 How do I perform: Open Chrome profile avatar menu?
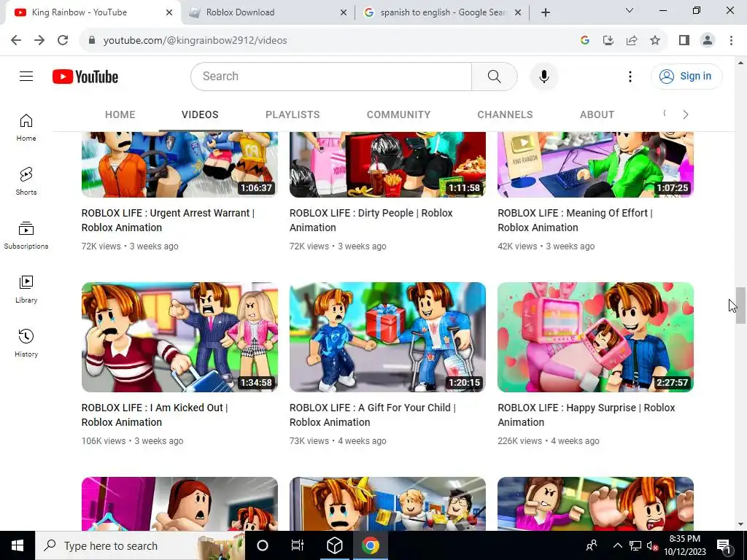(708, 41)
